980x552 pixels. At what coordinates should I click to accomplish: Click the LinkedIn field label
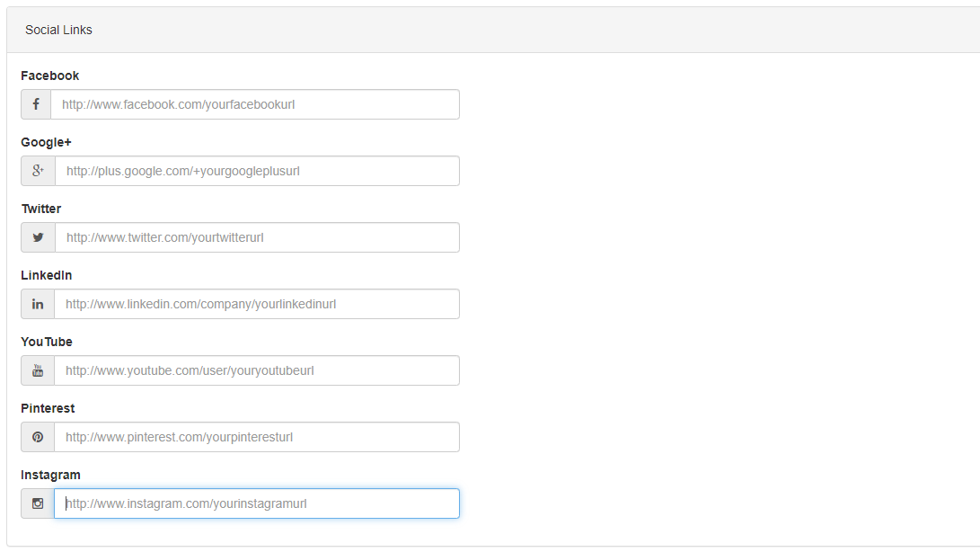(46, 275)
